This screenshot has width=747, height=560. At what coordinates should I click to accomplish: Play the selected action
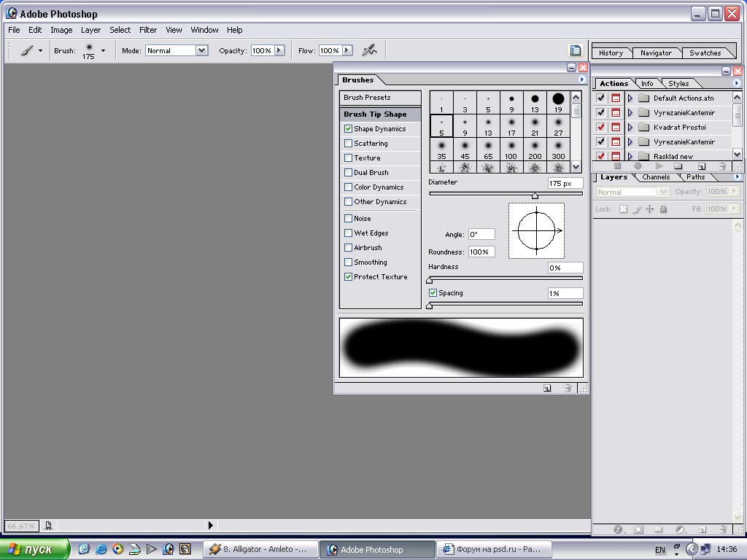point(659,166)
